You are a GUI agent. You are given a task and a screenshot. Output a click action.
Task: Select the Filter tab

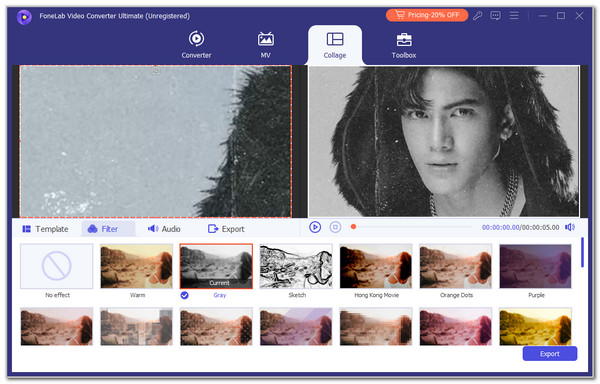(x=108, y=229)
